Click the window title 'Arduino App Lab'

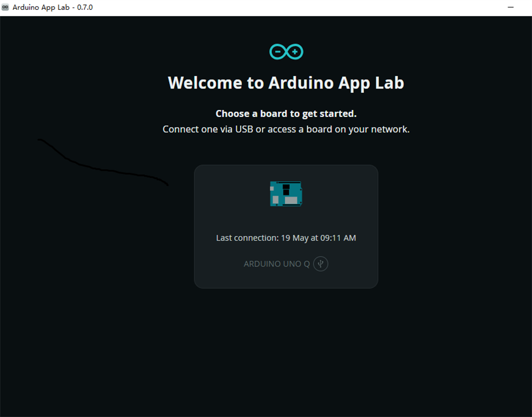coord(41,7)
